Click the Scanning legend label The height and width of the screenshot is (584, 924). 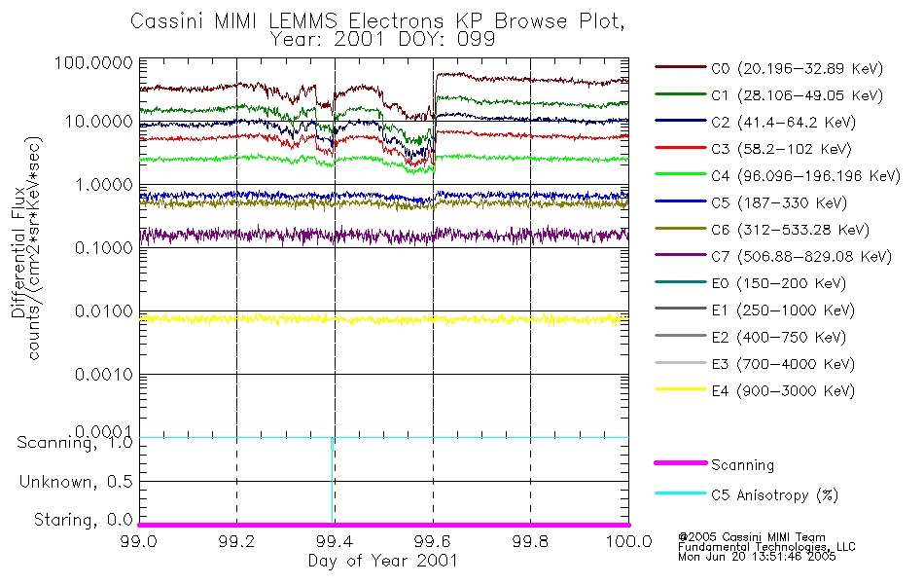(742, 465)
